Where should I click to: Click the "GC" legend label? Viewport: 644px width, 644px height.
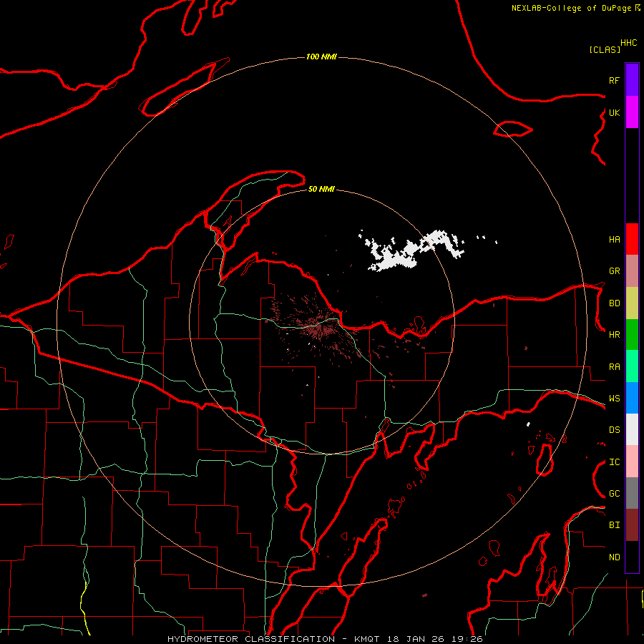(x=614, y=494)
